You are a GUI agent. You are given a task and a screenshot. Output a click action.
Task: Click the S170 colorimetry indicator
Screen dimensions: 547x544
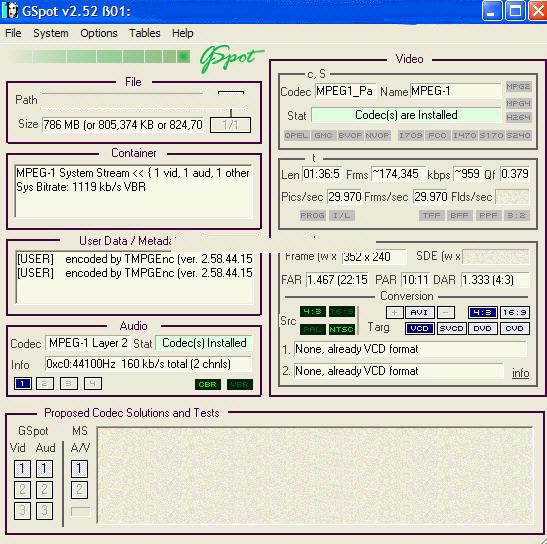[491, 135]
